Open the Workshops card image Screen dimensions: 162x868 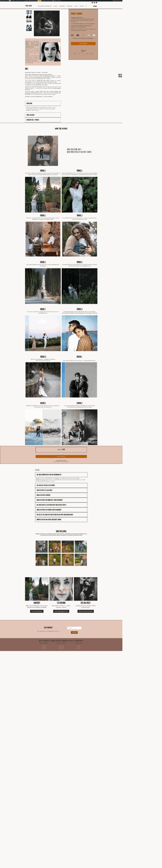click(37, 589)
